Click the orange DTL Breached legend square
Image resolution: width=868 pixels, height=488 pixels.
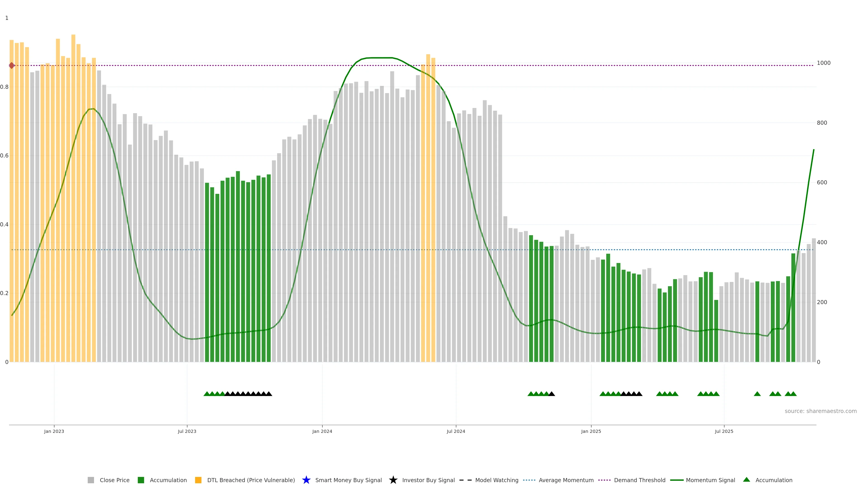198,480
